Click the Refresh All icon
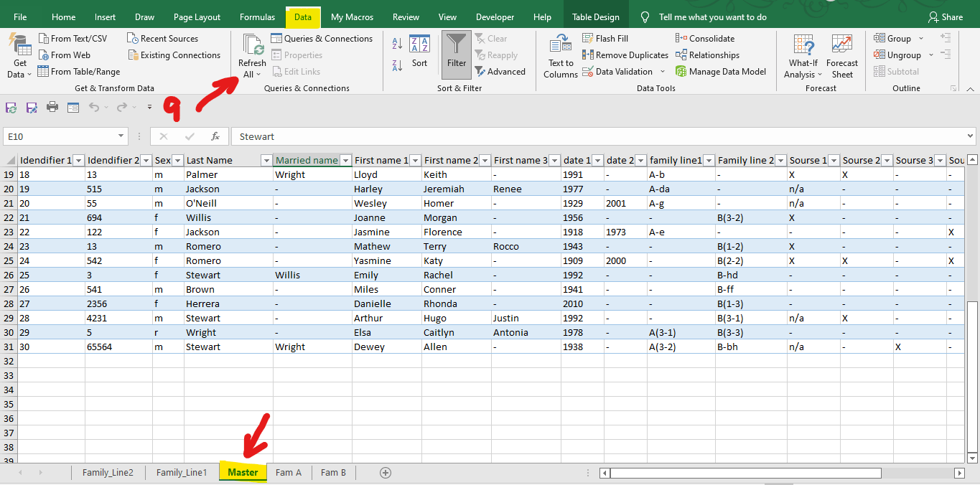This screenshot has width=980, height=485. (253, 44)
